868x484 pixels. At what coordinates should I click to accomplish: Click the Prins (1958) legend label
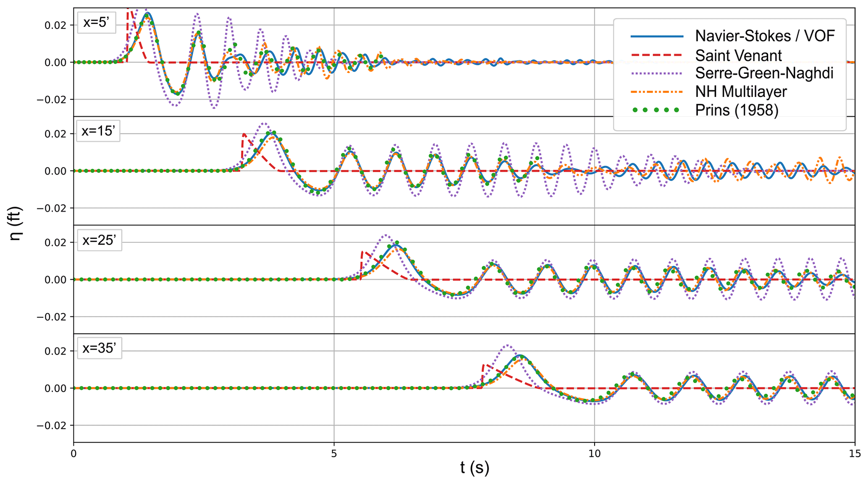pos(737,110)
